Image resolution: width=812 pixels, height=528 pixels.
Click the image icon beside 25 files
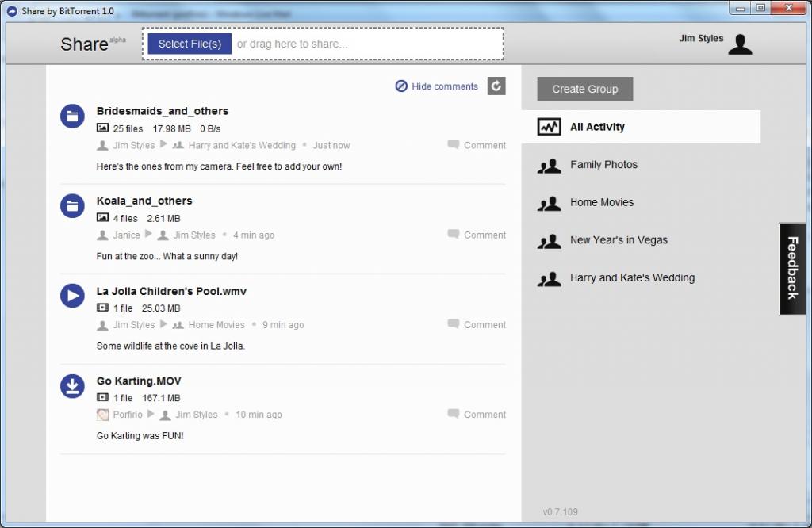tap(102, 128)
